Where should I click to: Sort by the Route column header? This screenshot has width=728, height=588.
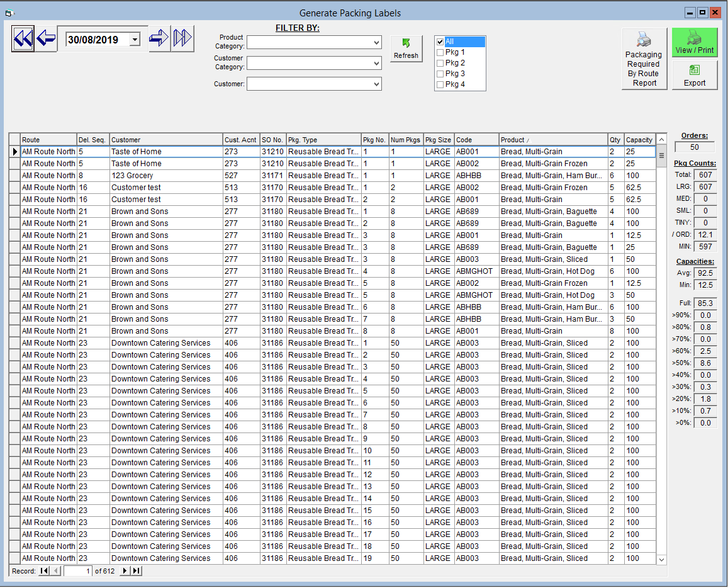[48, 140]
